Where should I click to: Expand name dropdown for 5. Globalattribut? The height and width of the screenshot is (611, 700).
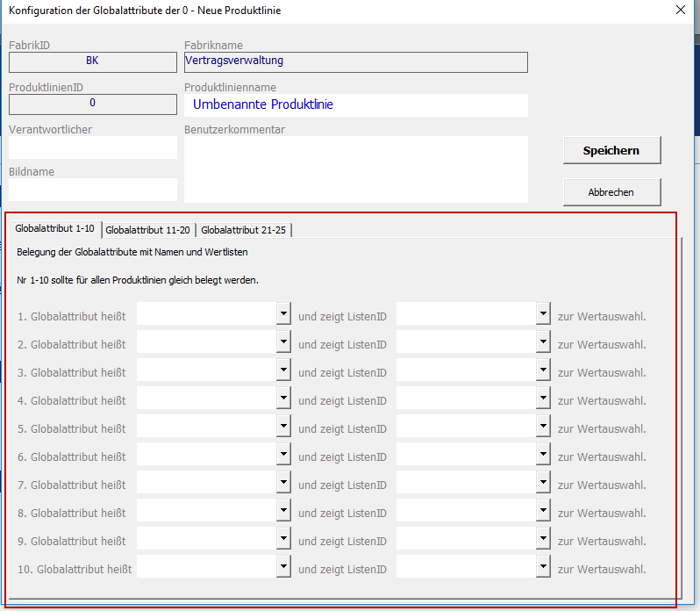click(x=283, y=427)
